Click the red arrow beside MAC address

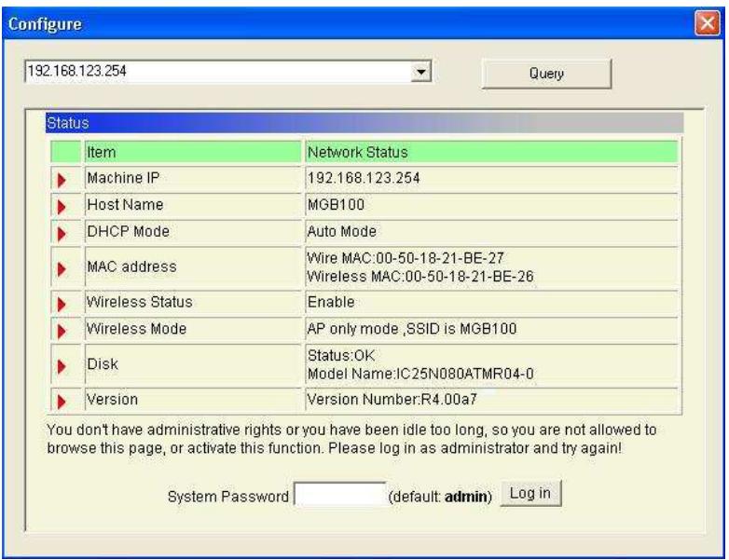[61, 268]
